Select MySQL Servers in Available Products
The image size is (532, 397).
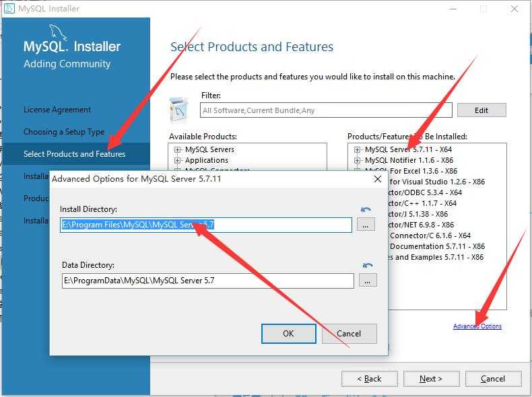pos(209,149)
